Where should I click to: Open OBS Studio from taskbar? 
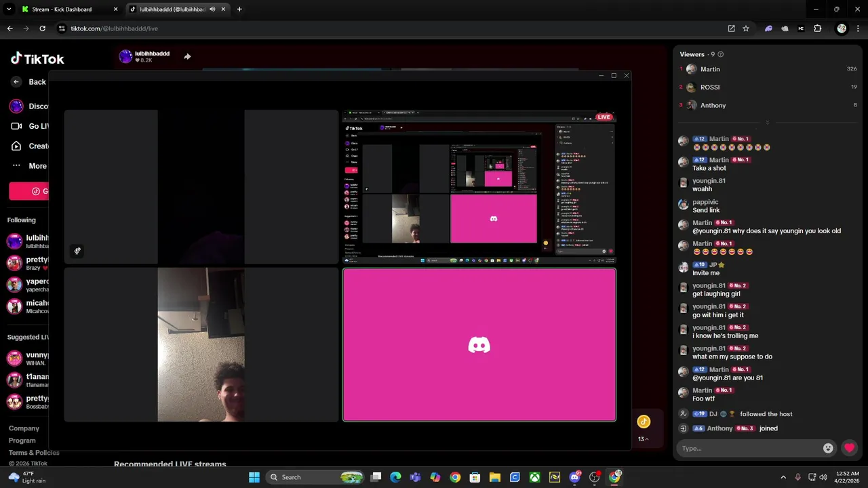tap(595, 477)
